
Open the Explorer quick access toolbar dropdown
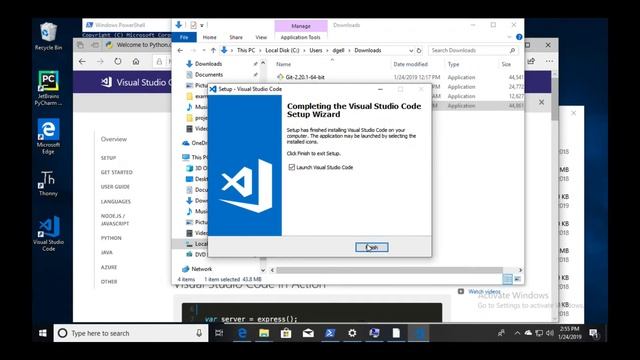click(x=202, y=25)
